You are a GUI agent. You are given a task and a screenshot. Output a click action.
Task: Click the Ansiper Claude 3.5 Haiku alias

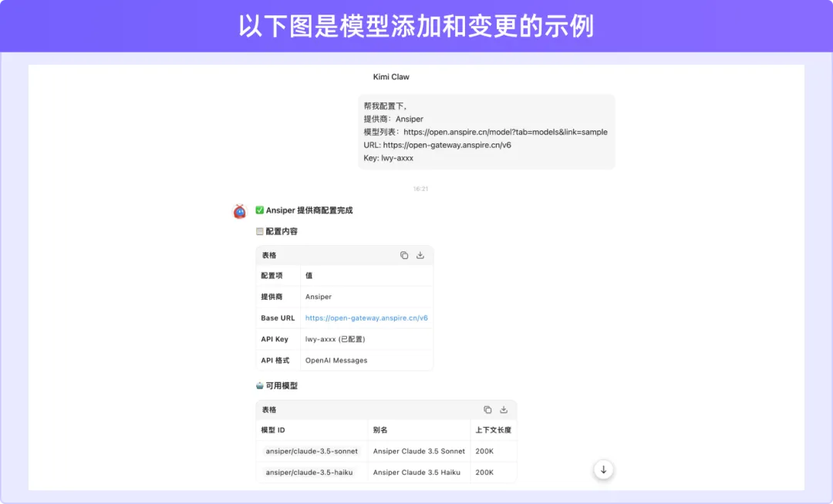[x=416, y=472]
